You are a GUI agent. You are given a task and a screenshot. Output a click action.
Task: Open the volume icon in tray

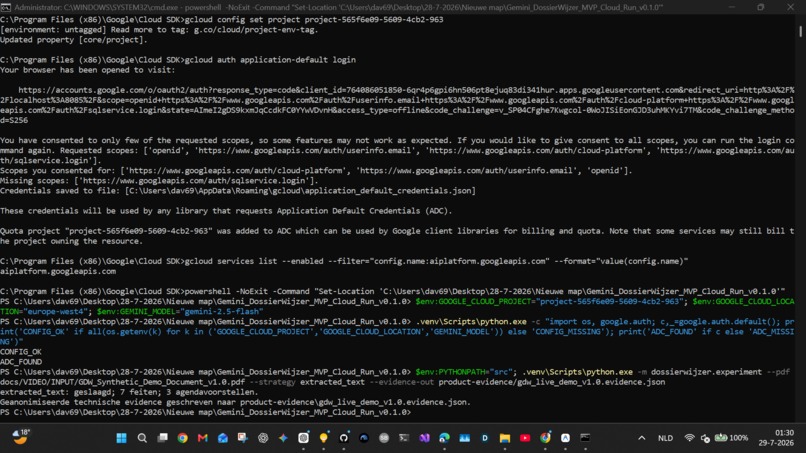tap(705, 438)
